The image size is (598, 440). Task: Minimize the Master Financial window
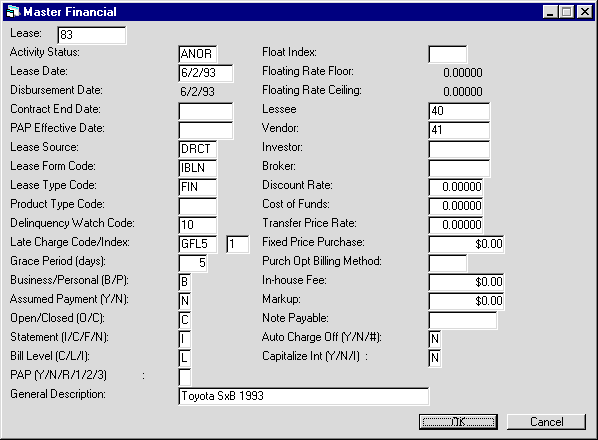pos(550,12)
